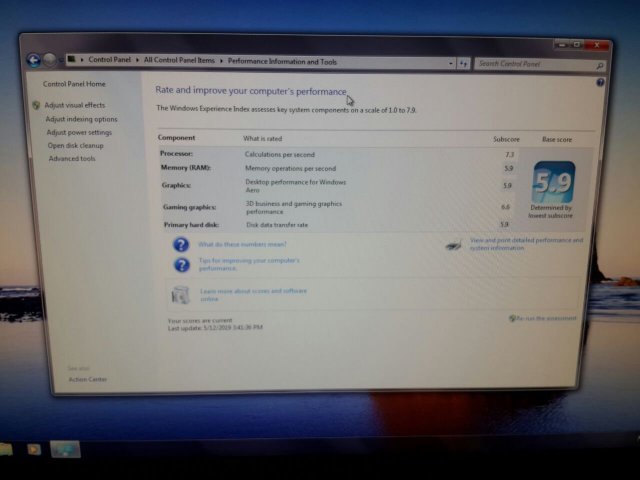Click the Disk data transfer rate text
The width and height of the screenshot is (640, 480).
coord(277,225)
